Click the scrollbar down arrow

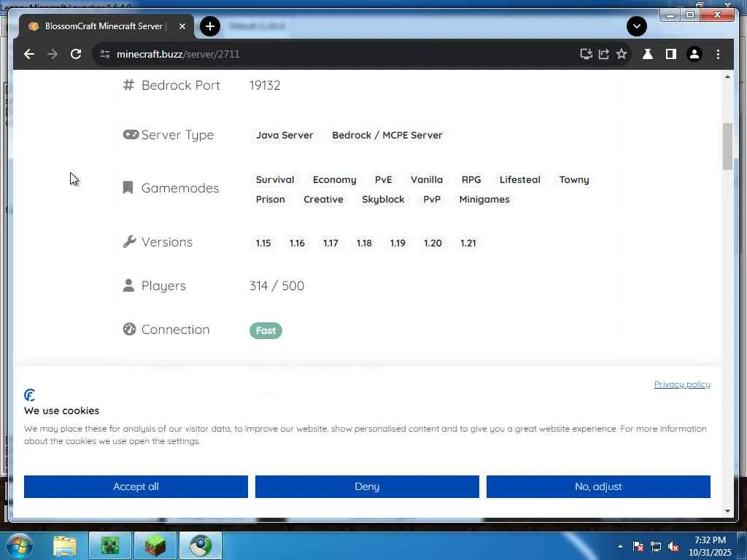(727, 511)
